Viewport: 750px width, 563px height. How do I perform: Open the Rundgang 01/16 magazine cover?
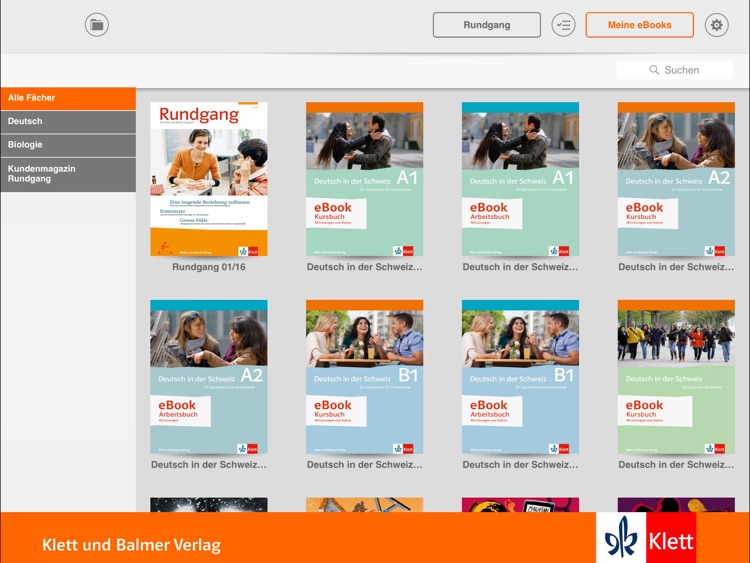click(x=209, y=179)
